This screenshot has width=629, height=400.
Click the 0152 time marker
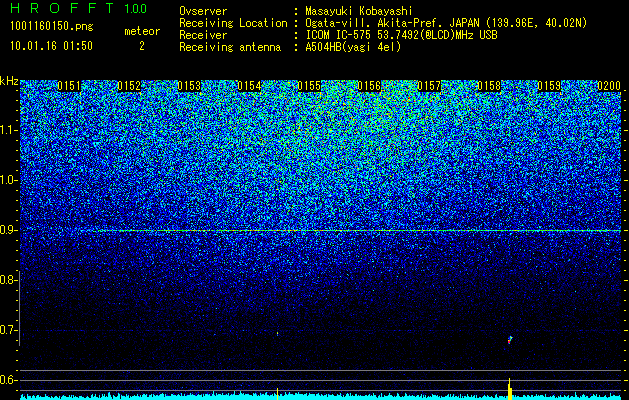click(129, 86)
